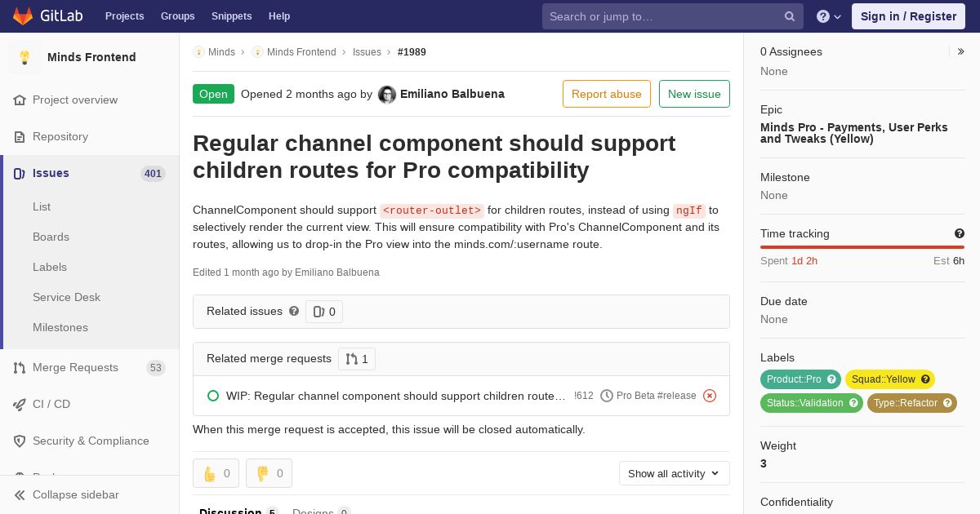Viewport: 980px width, 514px height.
Task: Select Boards under Issues
Action: click(51, 237)
